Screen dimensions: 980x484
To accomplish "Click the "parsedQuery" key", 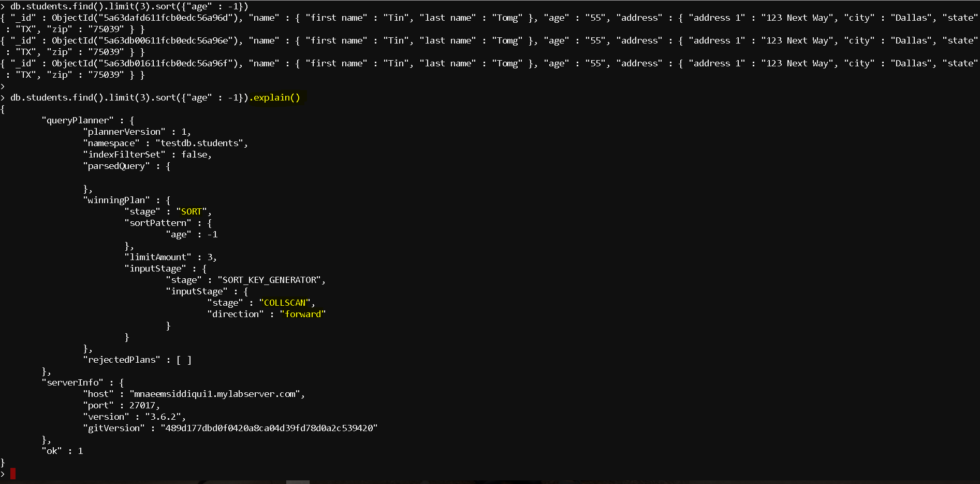I will (116, 166).
